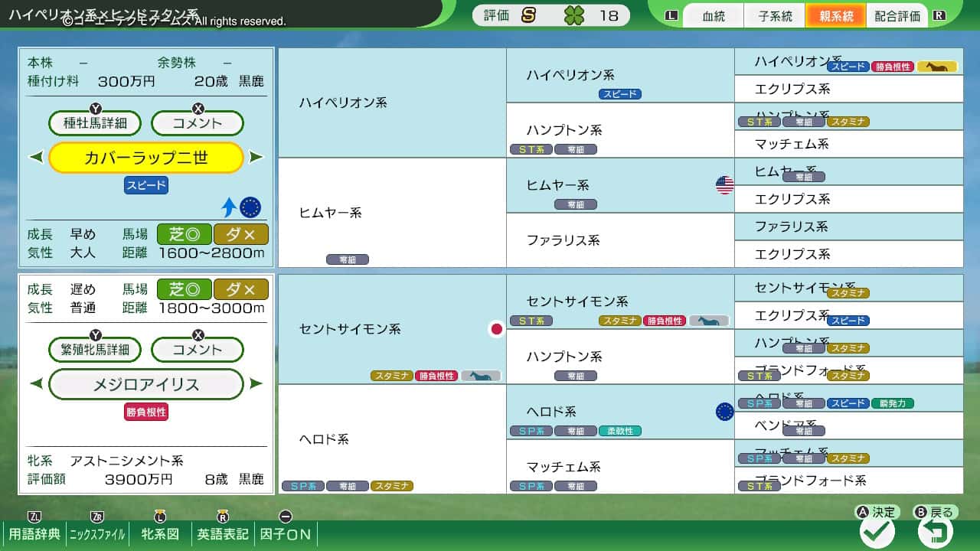Screen dimensions: 980x551
Task: Click the USA flag in ヒムヤー系 cell
Action: (724, 184)
